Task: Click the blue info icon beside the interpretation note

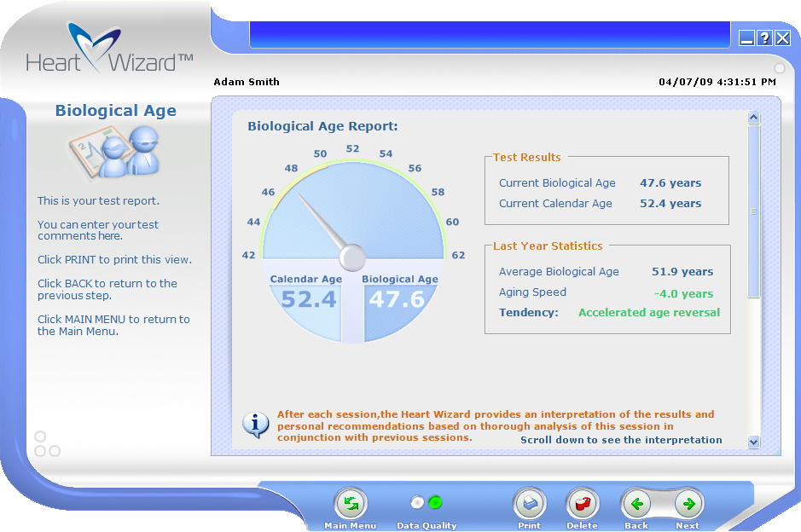Action: coord(256,424)
